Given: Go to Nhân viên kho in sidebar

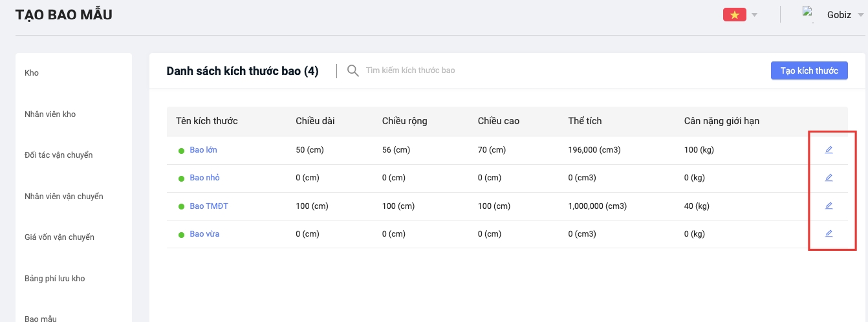Looking at the screenshot, I should pyautogui.click(x=50, y=114).
